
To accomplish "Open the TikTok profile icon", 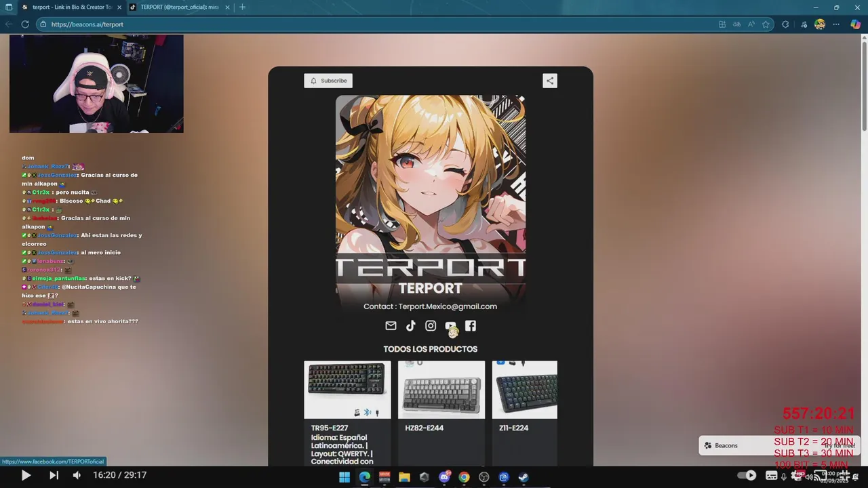I will pos(410,326).
